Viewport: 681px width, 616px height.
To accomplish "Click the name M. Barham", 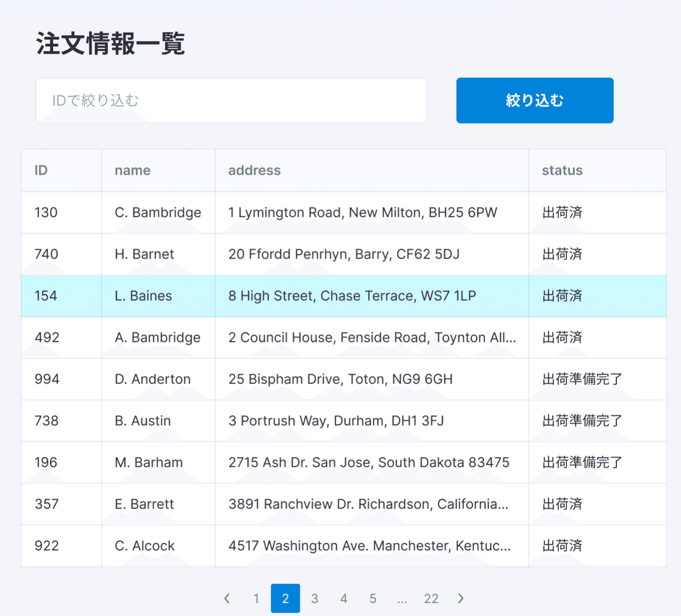I will 149,462.
